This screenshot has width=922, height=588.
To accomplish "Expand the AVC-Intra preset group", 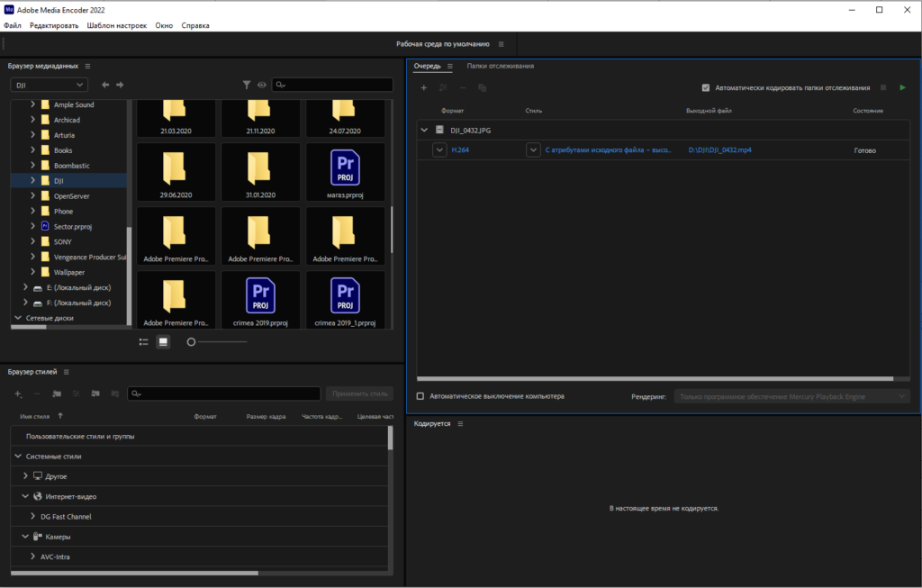I will [x=32, y=556].
